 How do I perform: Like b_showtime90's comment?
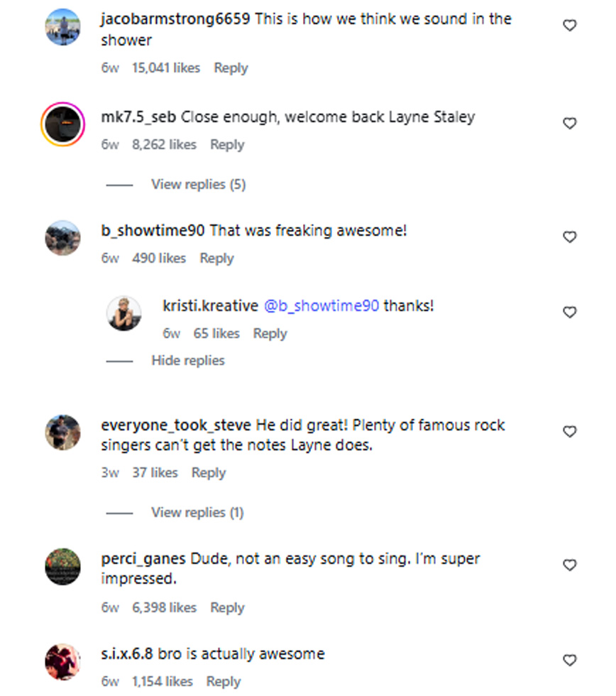(570, 236)
